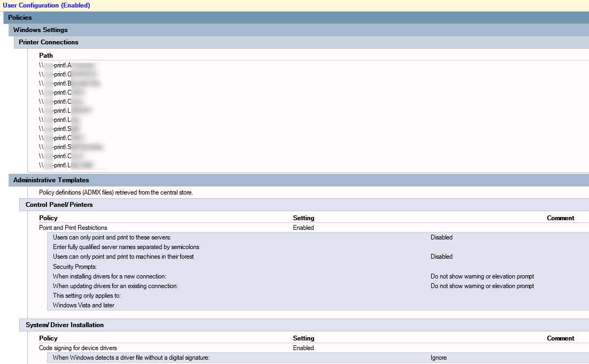Collapse the Windows Settings section
The image size is (589, 364).
click(x=40, y=30)
